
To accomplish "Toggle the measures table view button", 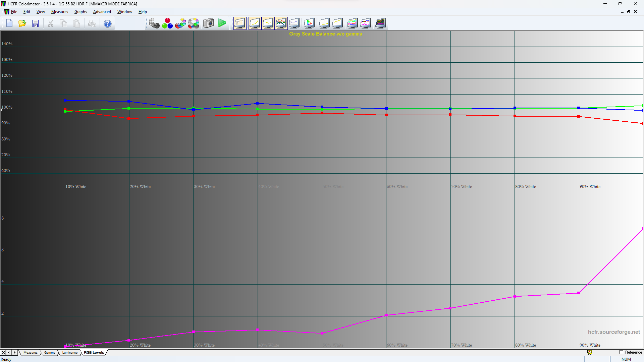I will [240, 23].
